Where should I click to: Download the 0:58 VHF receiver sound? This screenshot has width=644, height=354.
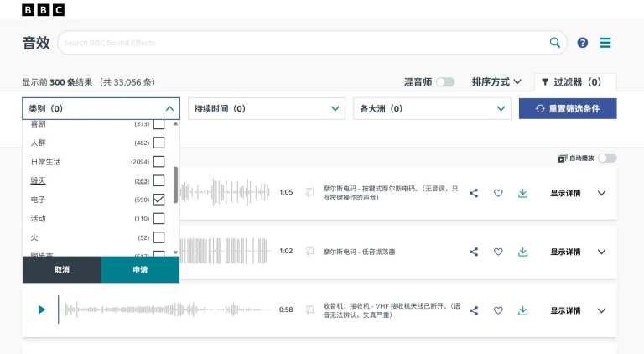tap(523, 310)
